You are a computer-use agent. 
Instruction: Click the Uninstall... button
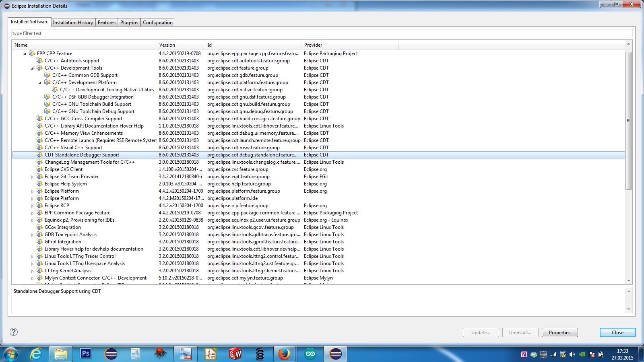520,333
